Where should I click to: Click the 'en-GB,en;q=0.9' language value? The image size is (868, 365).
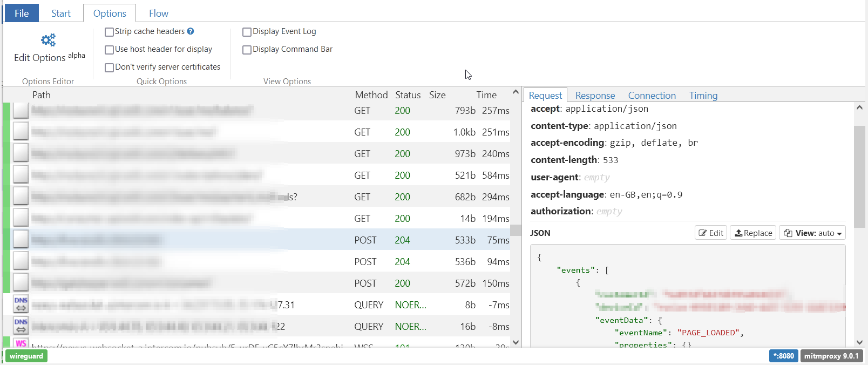[646, 194]
